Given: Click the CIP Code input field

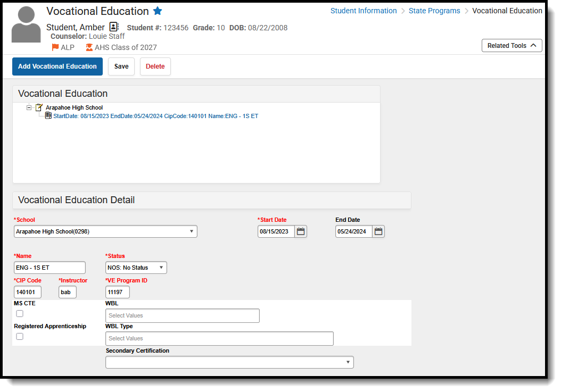Looking at the screenshot, I should click(28, 292).
